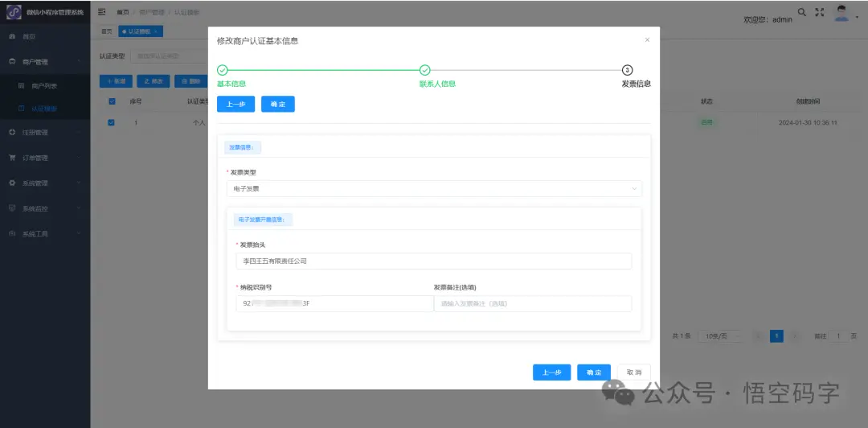Open the search magnifier in header
Viewport: 868px width, 428px height.
point(801,11)
